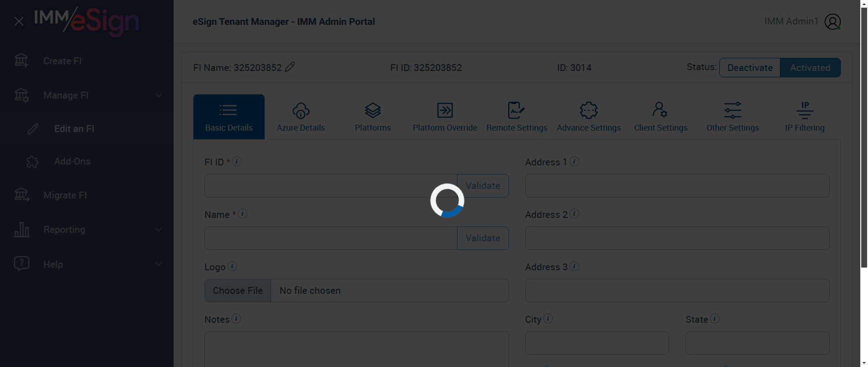The image size is (868, 367).
Task: Click the Manage FI bank gear icon
Action: pos(21,95)
